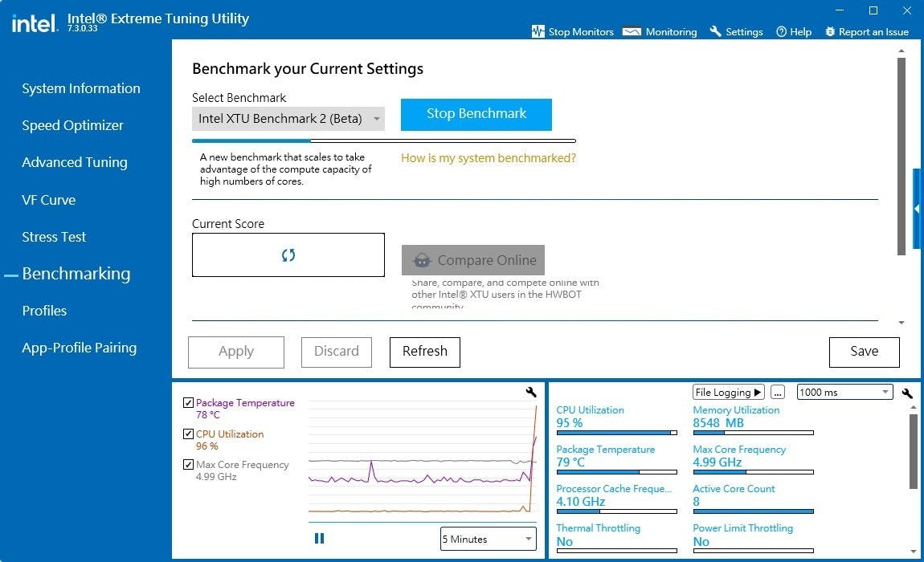Click the Report an Issue bug icon

tap(830, 32)
